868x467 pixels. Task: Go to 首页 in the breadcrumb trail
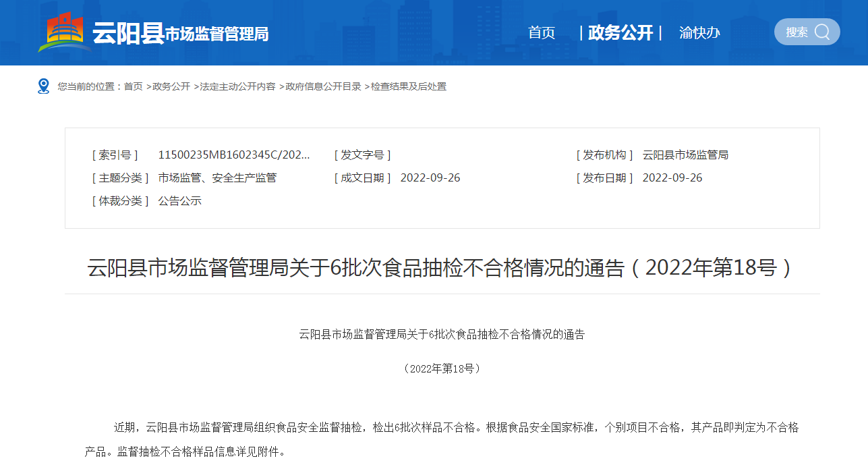click(x=133, y=86)
